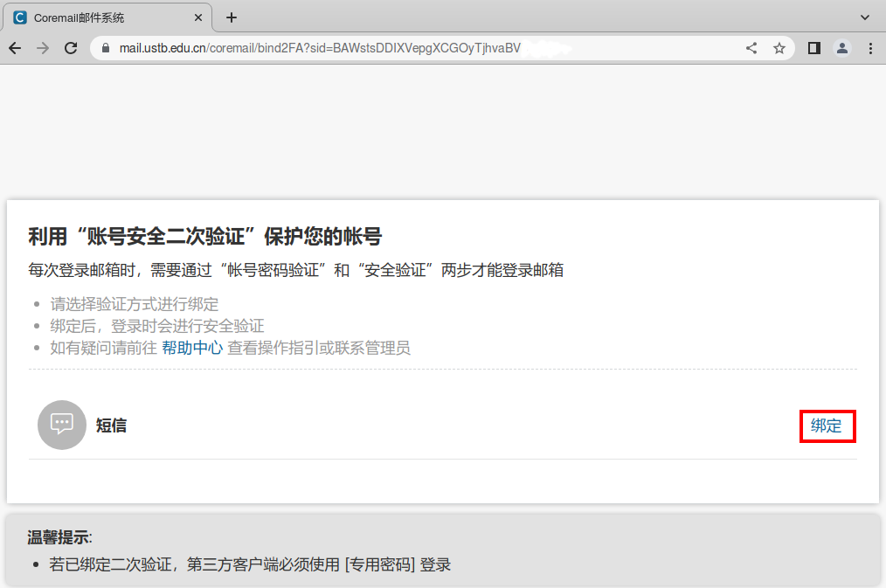Image resolution: width=886 pixels, height=588 pixels.
Task: Click the browser back arrow
Action: 15,49
